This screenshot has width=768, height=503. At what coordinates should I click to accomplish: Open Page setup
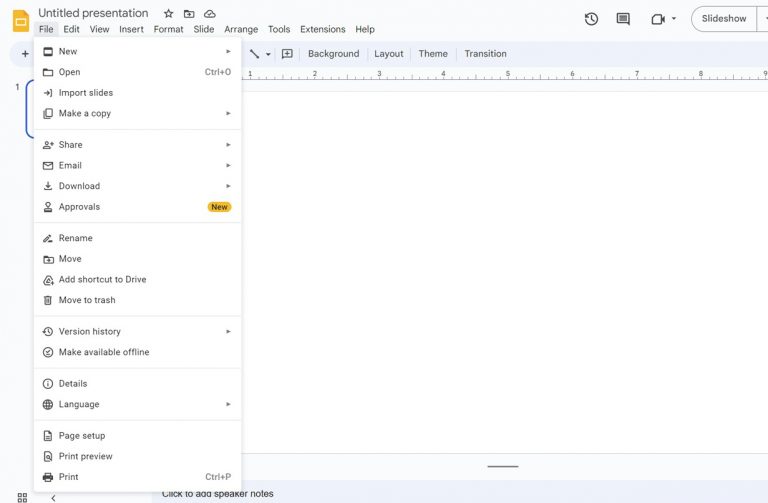[138, 435]
